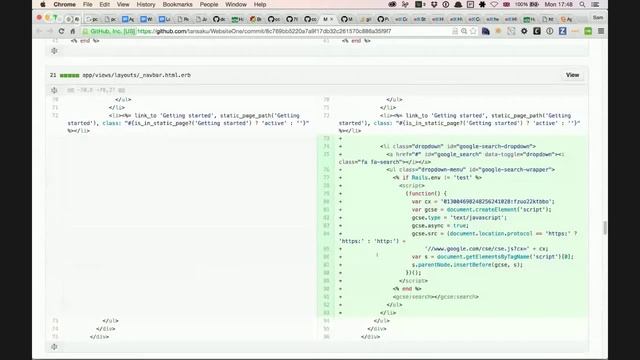640x360 pixels.
Task: Click the blue Z extension icon
Action: pyautogui.click(x=562, y=31)
